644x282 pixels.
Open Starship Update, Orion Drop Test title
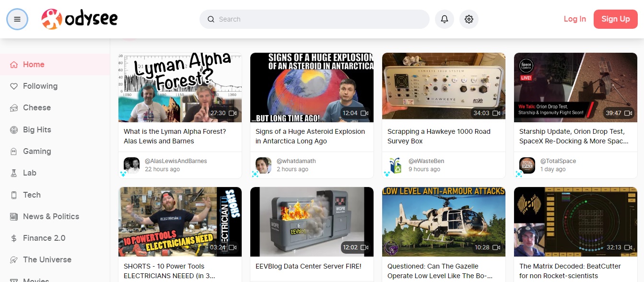(574, 136)
